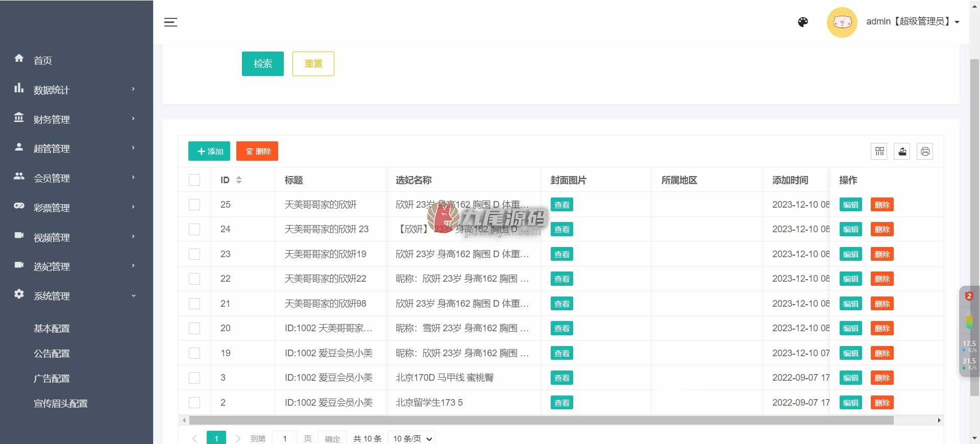Click the gamepad icon for 彩票管理

[19, 206]
